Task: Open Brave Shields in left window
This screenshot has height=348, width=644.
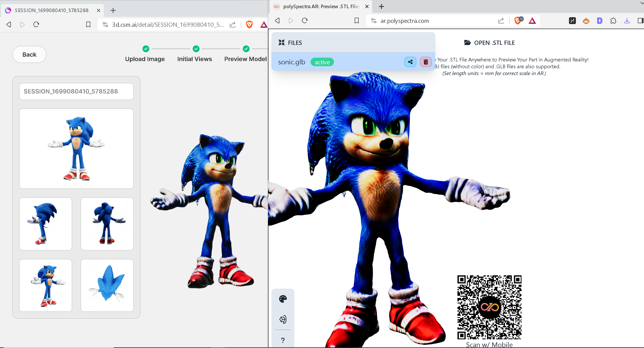Action: pos(249,24)
